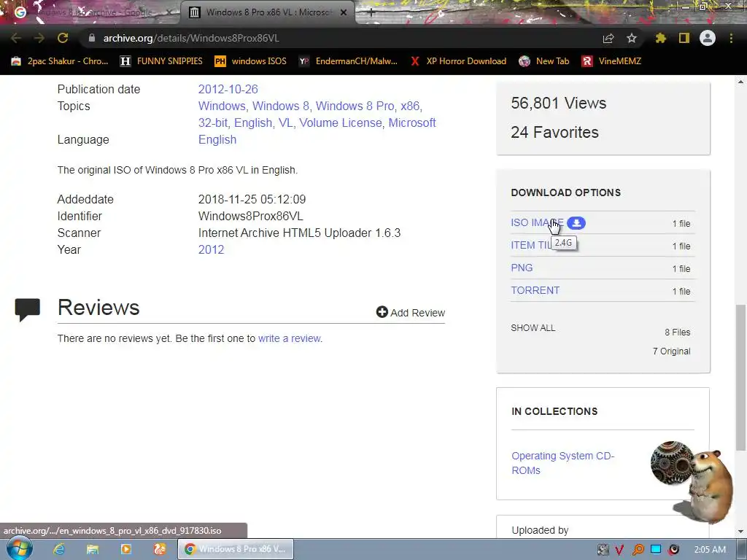Reload the page with the refresh icon
Screen dimensions: 747x560
click(63, 38)
